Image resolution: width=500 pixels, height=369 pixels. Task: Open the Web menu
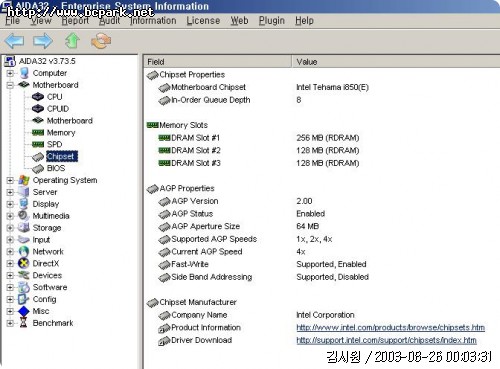coord(239,21)
